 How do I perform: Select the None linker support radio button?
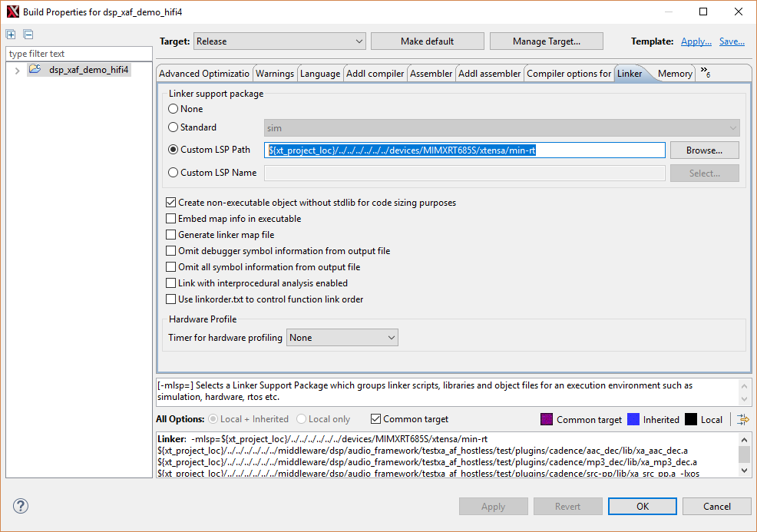click(x=174, y=109)
